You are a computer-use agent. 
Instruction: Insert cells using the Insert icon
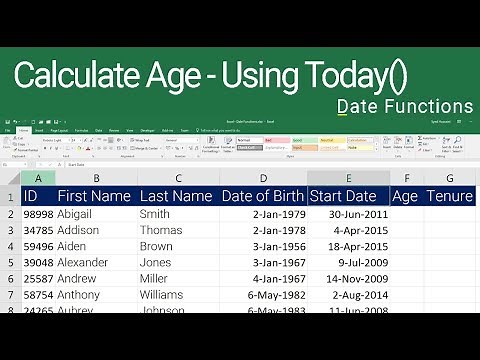387,143
